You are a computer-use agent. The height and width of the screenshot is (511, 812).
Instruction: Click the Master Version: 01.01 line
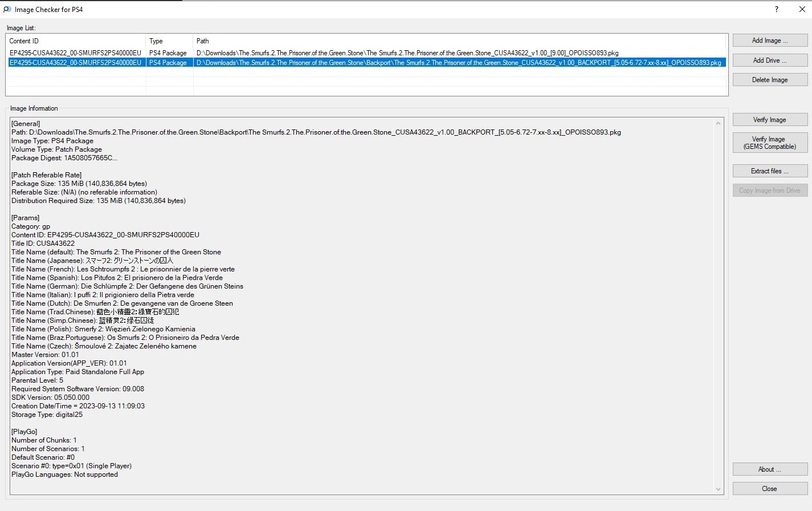[45, 355]
